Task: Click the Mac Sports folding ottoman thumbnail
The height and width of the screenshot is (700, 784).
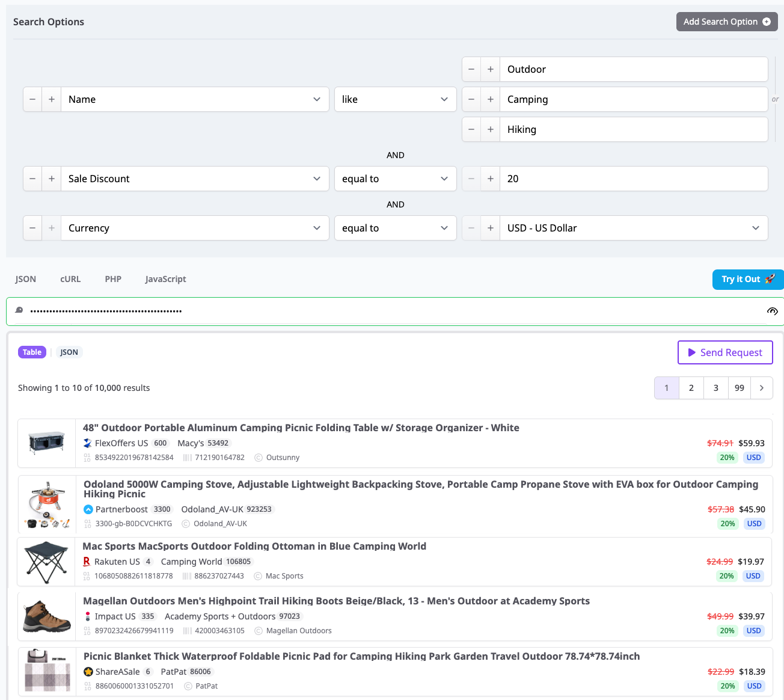Action: (x=46, y=562)
